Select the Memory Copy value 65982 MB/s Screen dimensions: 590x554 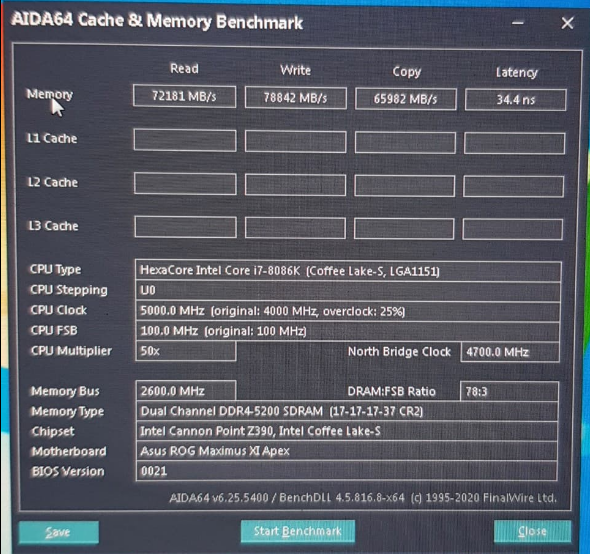(406, 99)
